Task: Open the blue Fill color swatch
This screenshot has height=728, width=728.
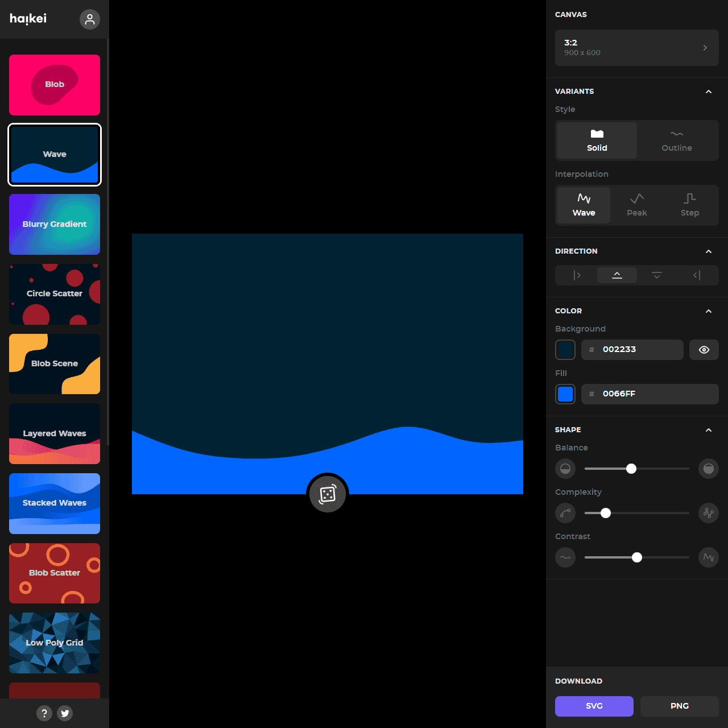Action: [565, 394]
